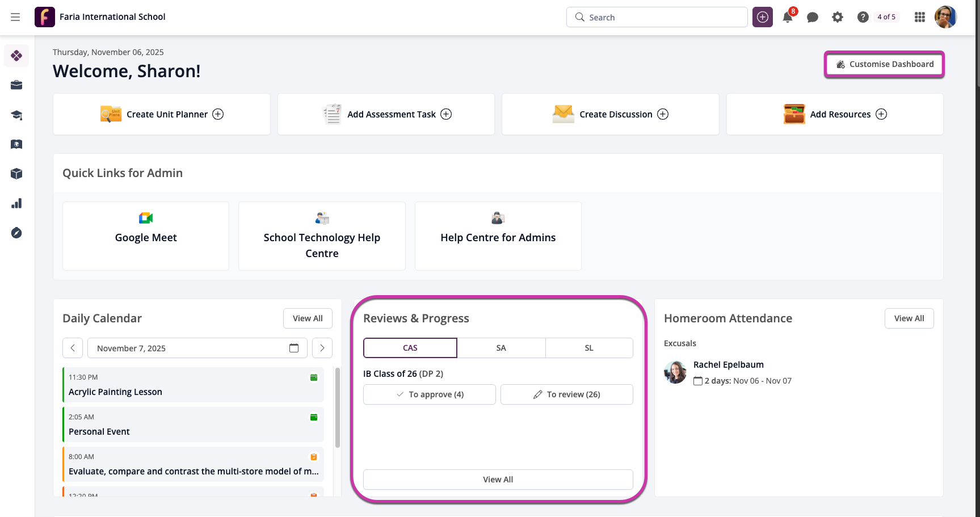980x517 pixels.
Task: Open the November 7, 2025 date picker
Action: pos(197,348)
